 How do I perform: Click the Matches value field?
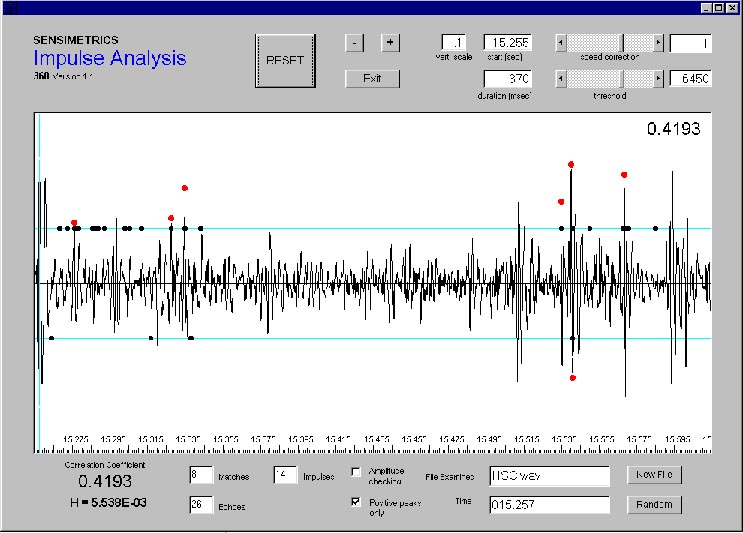(199, 475)
